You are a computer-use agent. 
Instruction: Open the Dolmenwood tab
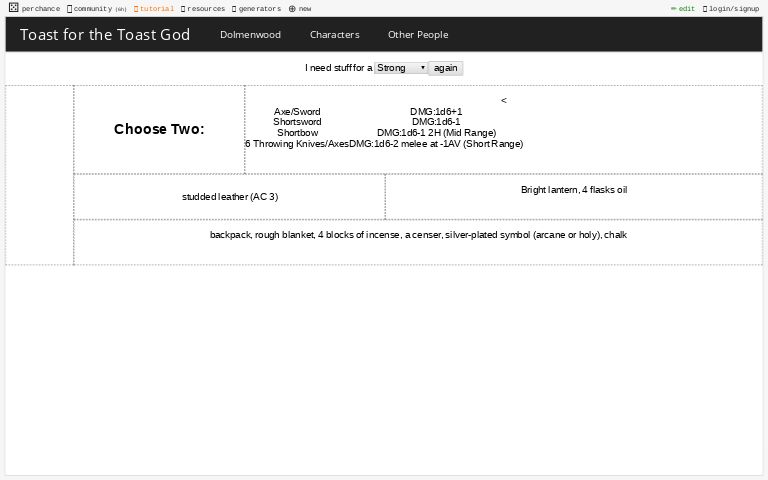coord(250,35)
